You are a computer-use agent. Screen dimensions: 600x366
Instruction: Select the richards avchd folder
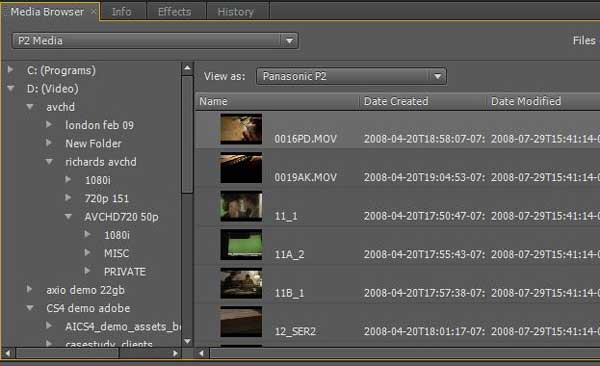click(101, 162)
